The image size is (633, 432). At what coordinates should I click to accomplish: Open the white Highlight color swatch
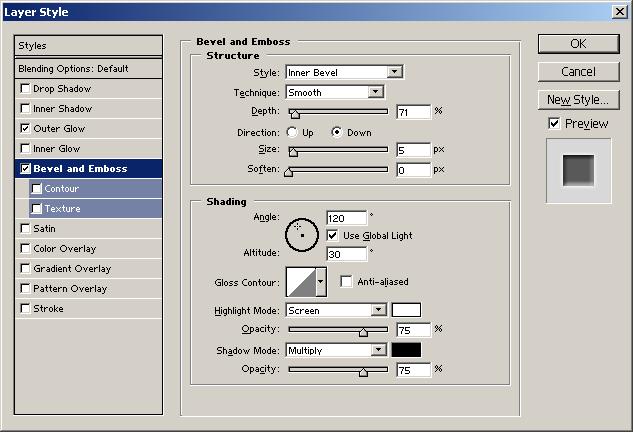(x=406, y=310)
